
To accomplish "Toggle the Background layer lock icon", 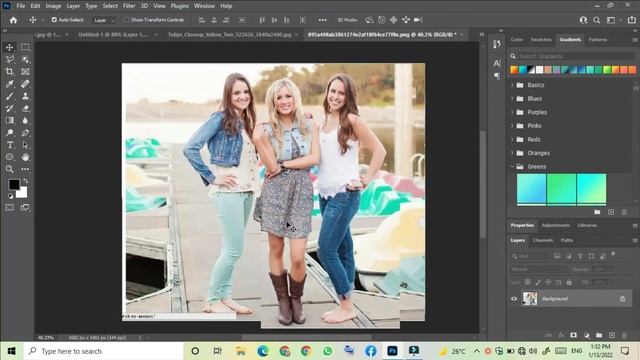I will 622,299.
